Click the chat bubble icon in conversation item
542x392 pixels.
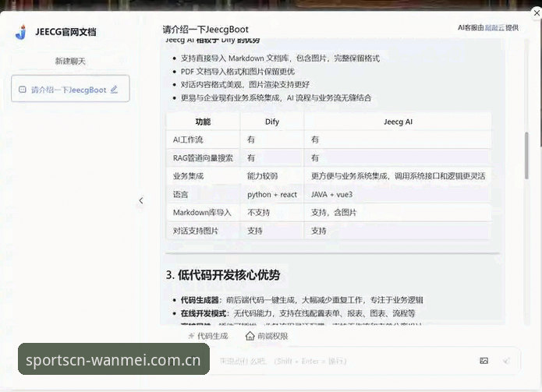click(x=22, y=90)
